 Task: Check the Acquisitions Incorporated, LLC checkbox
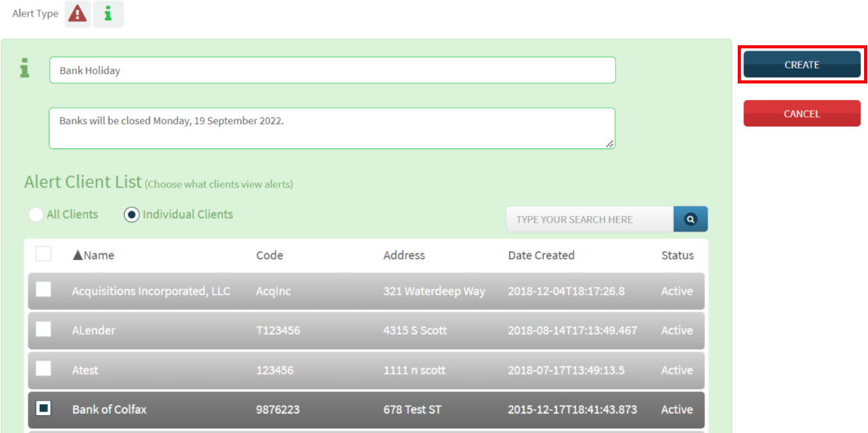pyautogui.click(x=43, y=289)
